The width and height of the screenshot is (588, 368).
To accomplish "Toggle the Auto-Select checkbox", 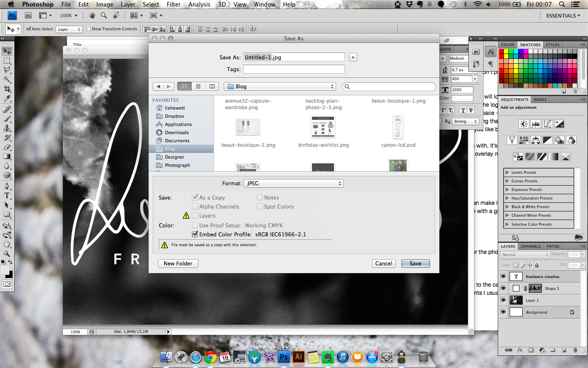I will [x=29, y=29].
